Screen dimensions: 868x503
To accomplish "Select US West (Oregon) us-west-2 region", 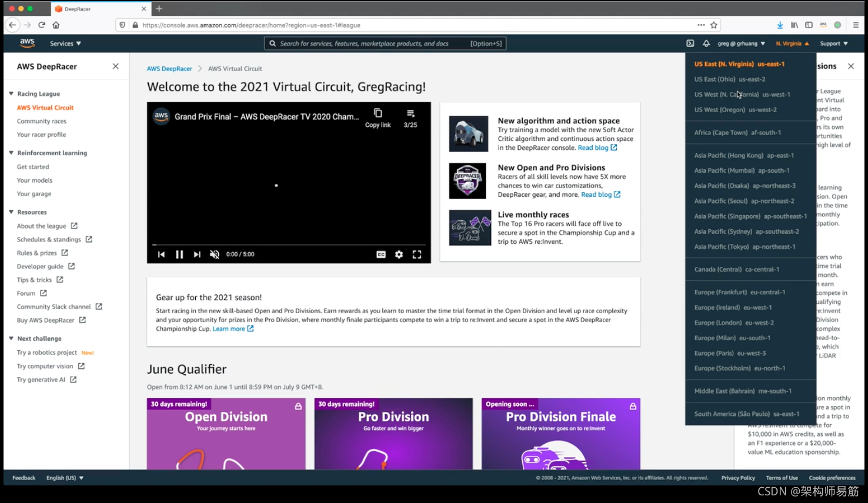I will coord(735,110).
